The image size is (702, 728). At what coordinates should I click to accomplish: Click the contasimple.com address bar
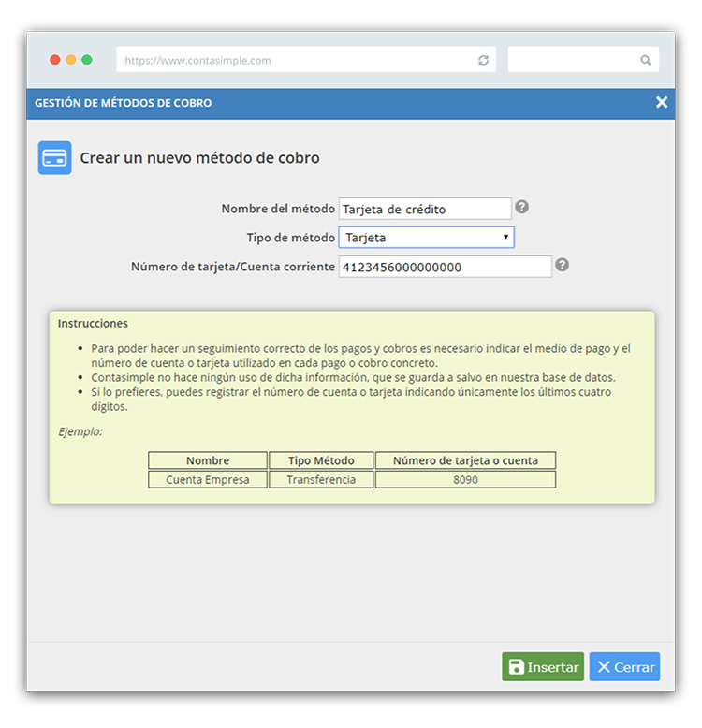(x=306, y=60)
